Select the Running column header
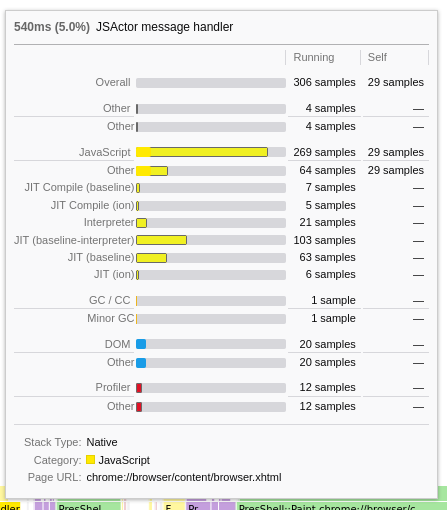Image resolution: width=447 pixels, height=510 pixels. tap(314, 57)
